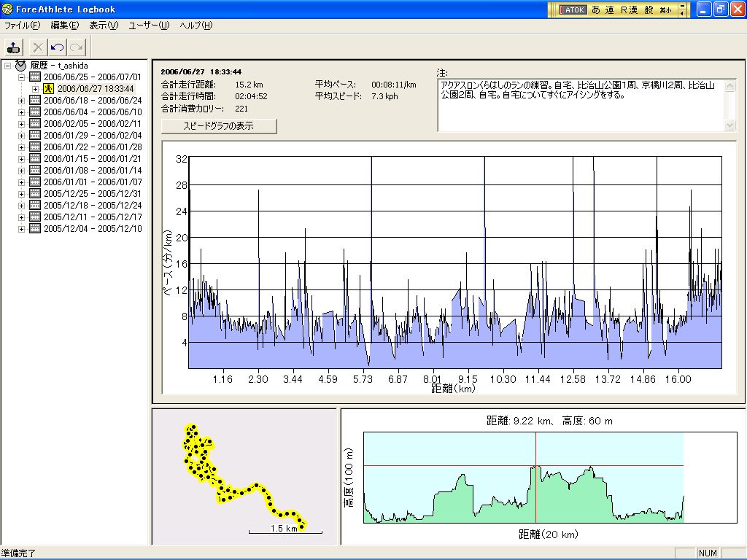Viewport: 747px width, 560px height.
Task: Click calendar icon for week 2006/02/05 - 2006/02/11
Action: [35, 123]
